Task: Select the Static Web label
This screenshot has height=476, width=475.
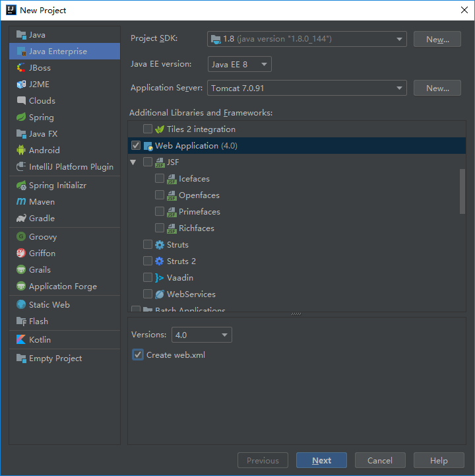Action: [x=49, y=305]
